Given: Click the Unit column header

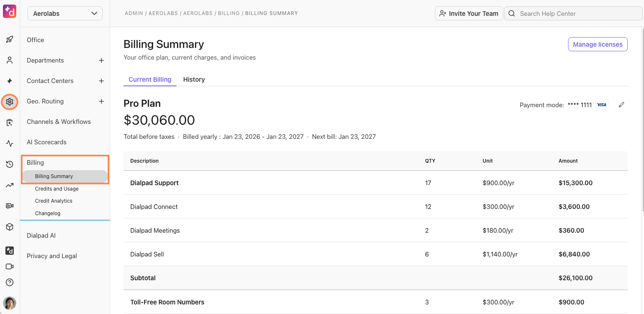Looking at the screenshot, I should point(487,161).
